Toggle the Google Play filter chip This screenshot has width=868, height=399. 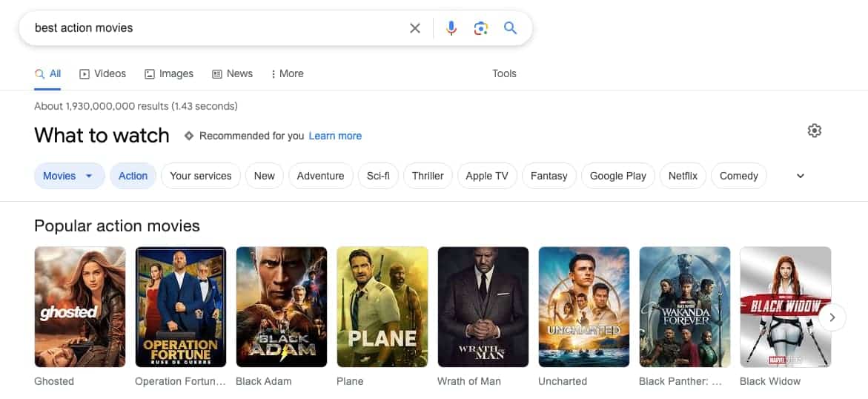[617, 176]
